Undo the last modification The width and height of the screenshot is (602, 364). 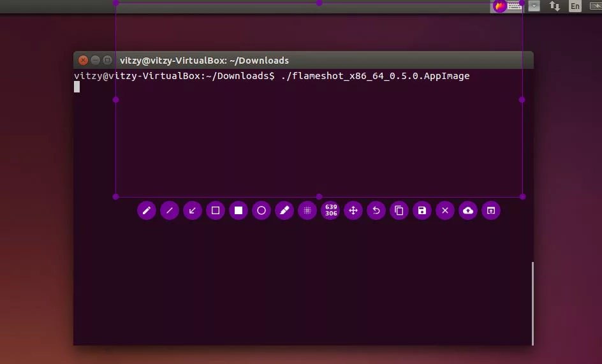coord(376,210)
